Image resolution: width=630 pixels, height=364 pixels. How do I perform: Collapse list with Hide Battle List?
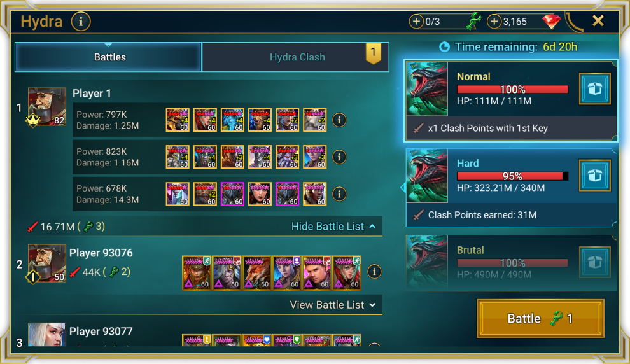tap(333, 227)
